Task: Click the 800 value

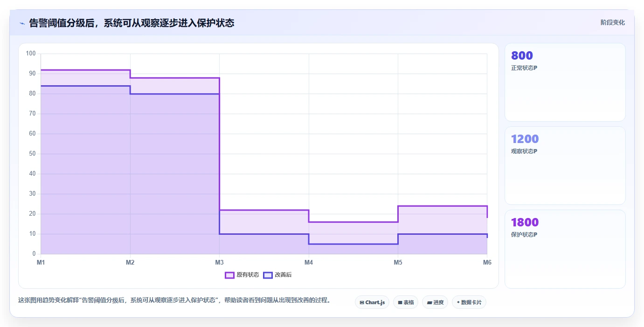Action: 522,55
